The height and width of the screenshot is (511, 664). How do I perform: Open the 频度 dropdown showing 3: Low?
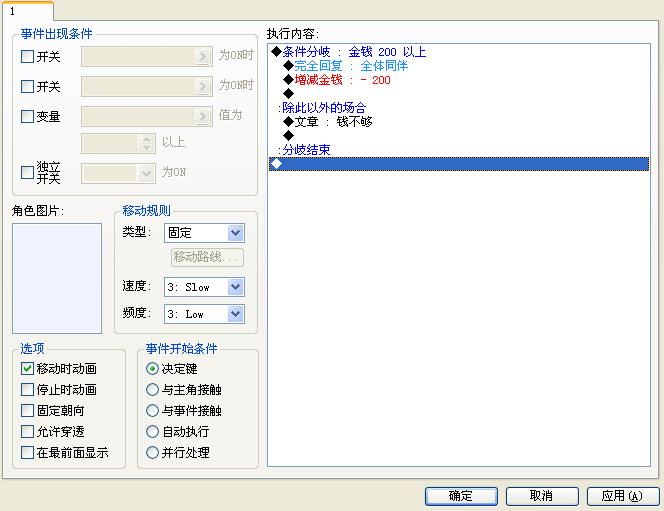click(x=204, y=314)
